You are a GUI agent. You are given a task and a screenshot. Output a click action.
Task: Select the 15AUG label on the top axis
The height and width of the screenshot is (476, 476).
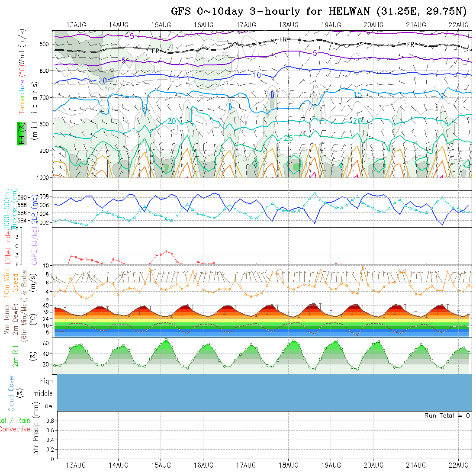point(161,25)
